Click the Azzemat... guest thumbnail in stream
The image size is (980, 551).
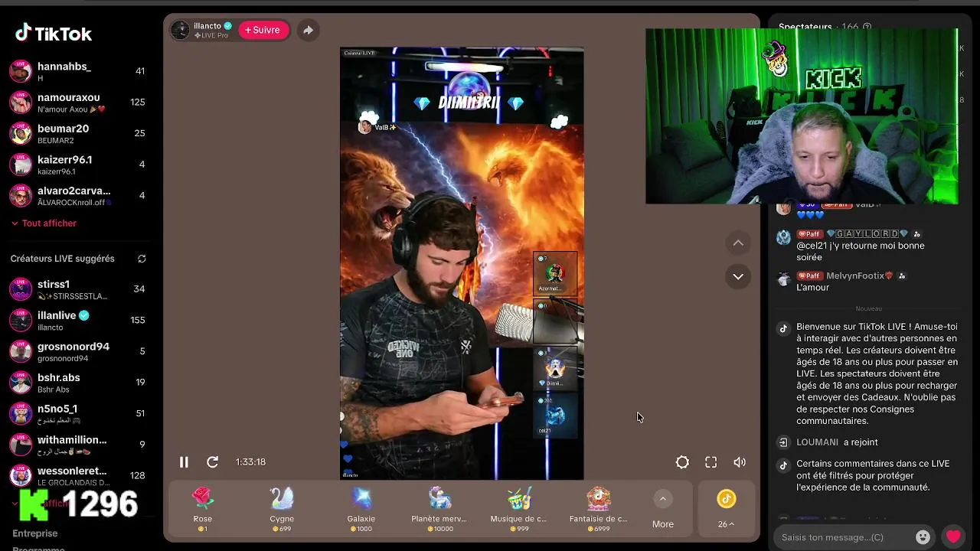(x=555, y=273)
